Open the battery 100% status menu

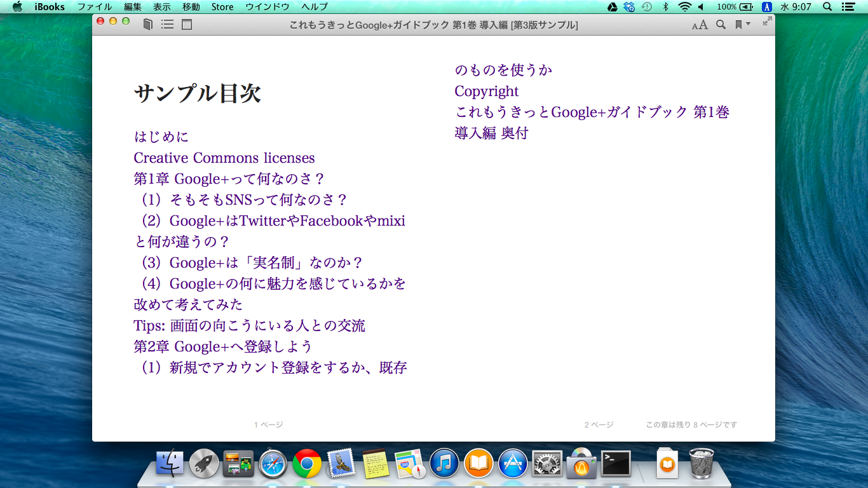(x=735, y=7)
